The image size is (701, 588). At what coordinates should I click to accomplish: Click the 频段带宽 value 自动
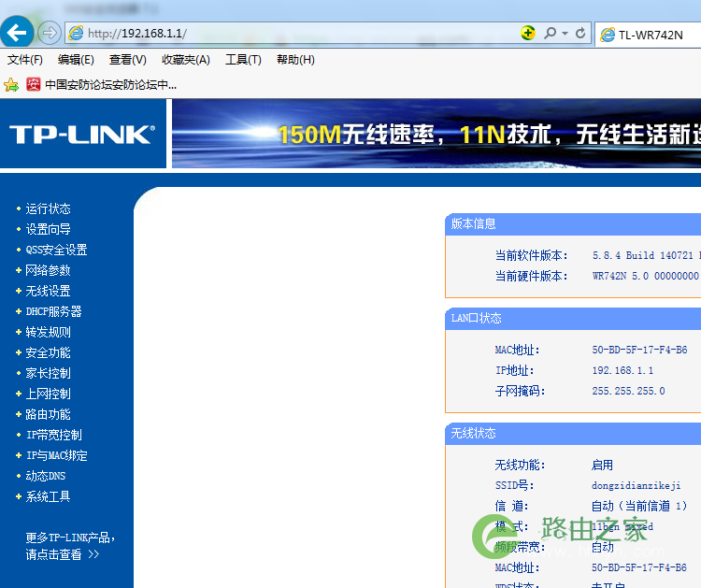point(602,547)
